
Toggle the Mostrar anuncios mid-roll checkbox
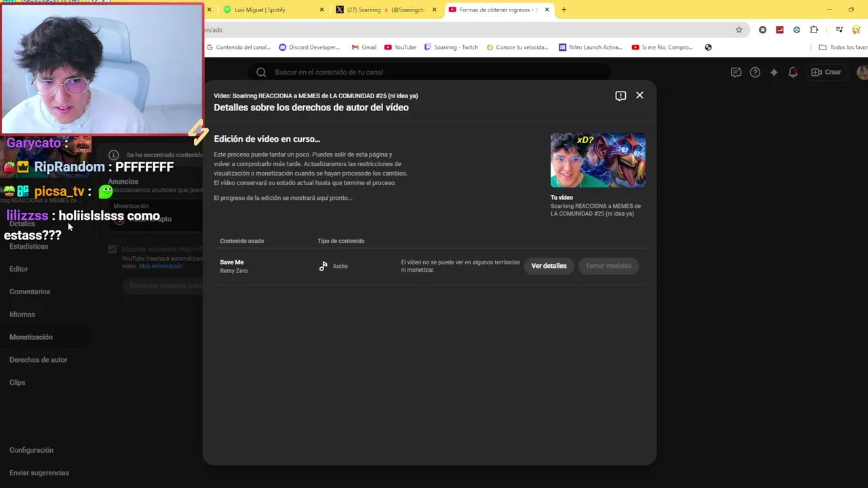coord(113,249)
